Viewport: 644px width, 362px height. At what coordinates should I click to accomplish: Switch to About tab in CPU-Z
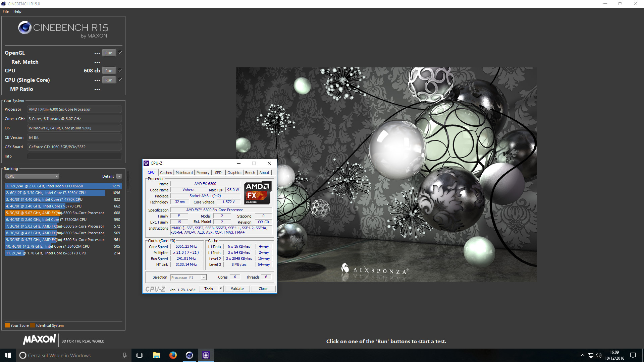[x=264, y=173]
